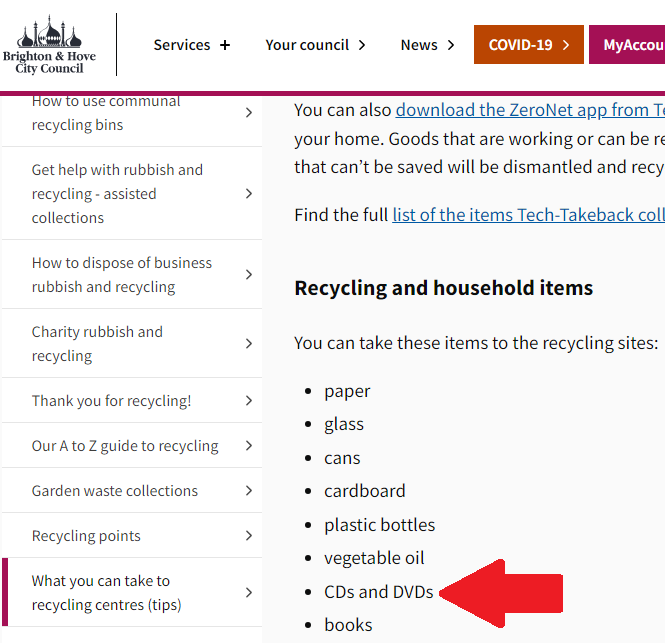Click chevron next to Garden waste collections
665x643 pixels.
tap(249, 491)
